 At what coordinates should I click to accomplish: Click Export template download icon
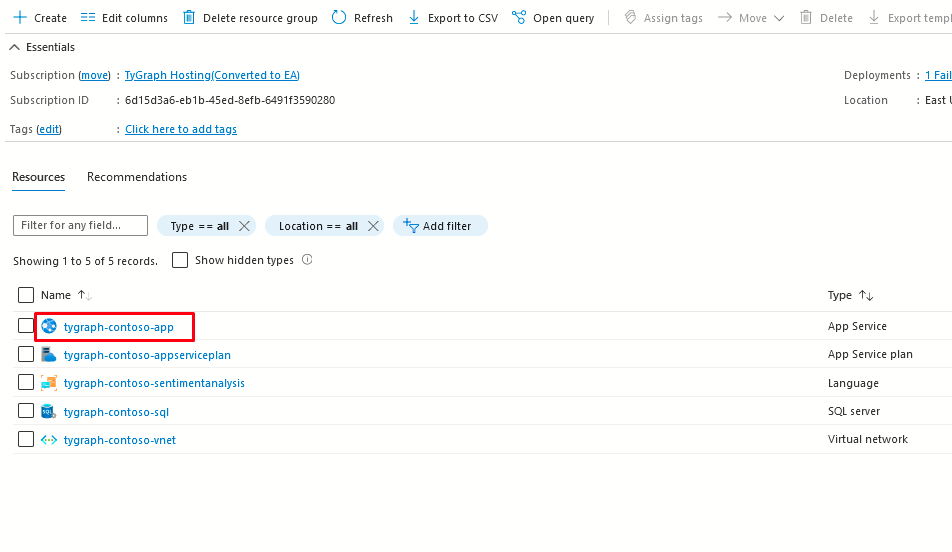tap(874, 17)
